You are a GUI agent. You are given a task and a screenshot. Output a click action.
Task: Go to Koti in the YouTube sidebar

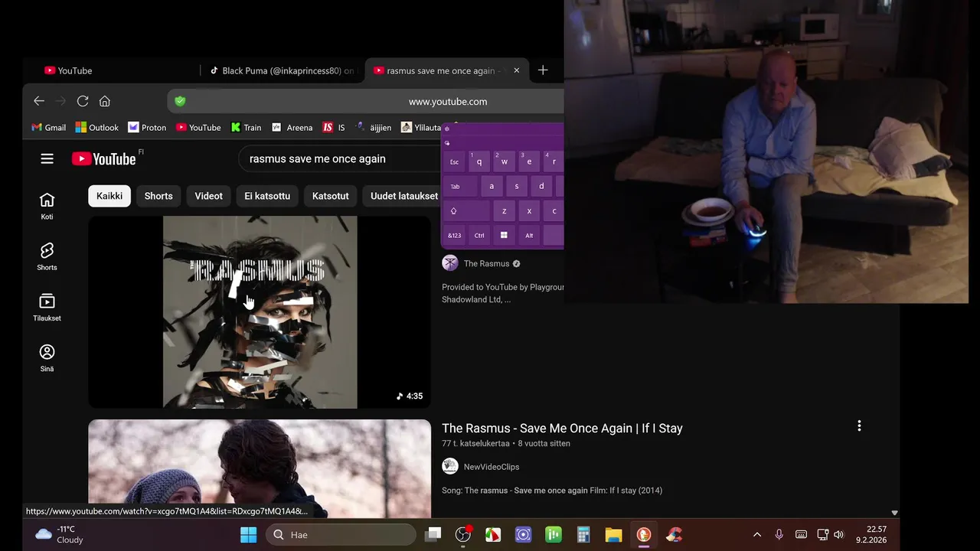point(47,206)
